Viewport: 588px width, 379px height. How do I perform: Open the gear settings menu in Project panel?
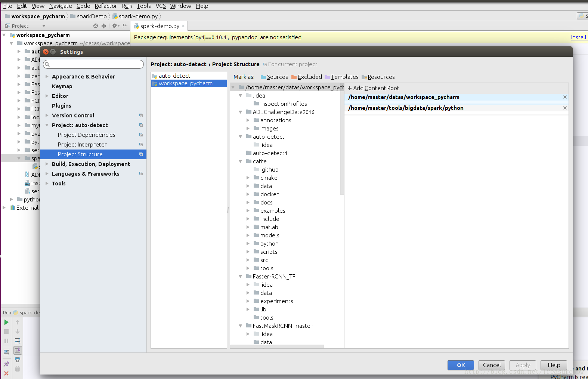point(115,26)
